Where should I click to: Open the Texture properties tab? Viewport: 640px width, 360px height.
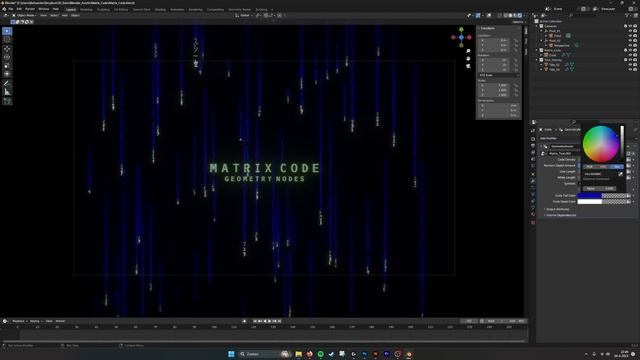(533, 222)
